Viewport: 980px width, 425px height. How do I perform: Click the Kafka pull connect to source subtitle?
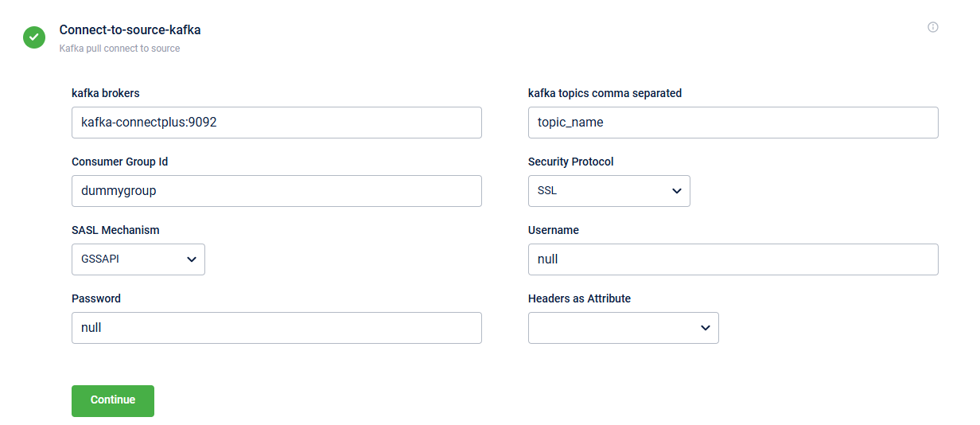119,49
